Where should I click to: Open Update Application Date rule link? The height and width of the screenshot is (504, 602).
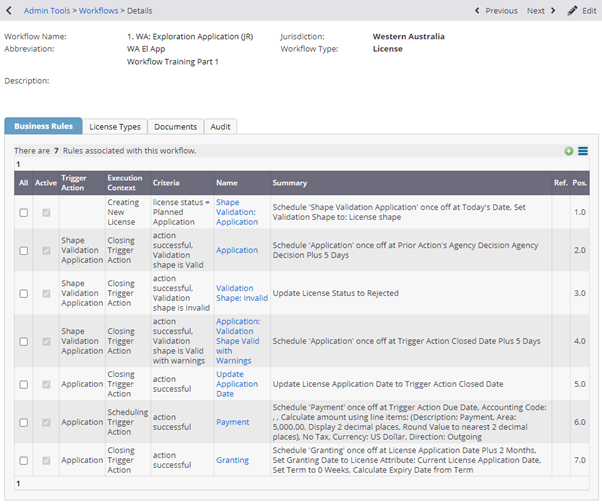pos(237,384)
